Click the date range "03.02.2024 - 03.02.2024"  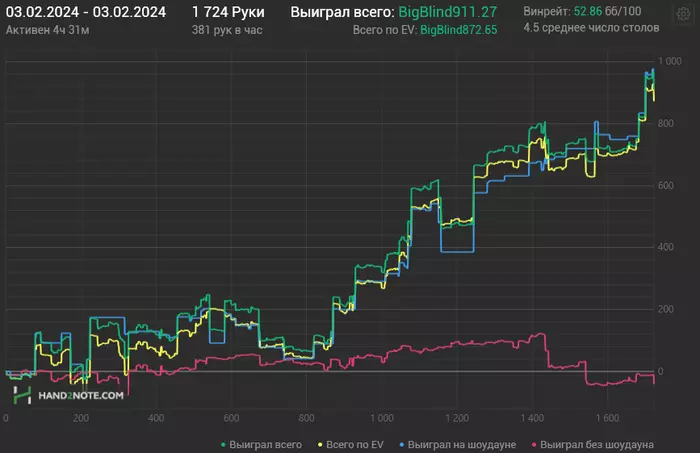[86, 12]
